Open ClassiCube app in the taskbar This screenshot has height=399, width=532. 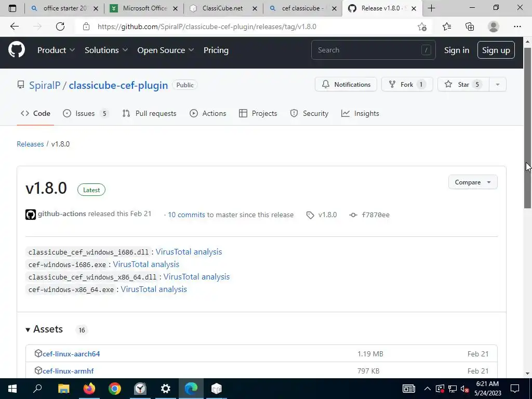[217, 389]
